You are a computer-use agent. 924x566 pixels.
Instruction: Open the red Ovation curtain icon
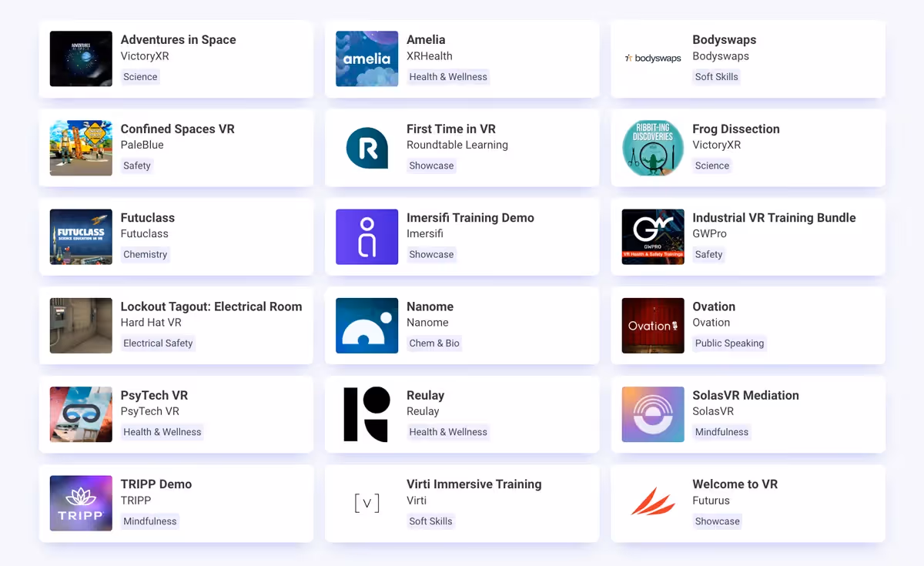[653, 326]
